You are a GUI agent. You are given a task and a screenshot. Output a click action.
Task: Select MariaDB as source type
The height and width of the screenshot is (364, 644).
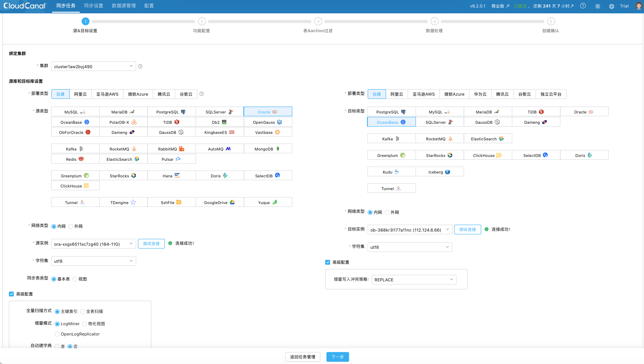click(x=123, y=112)
